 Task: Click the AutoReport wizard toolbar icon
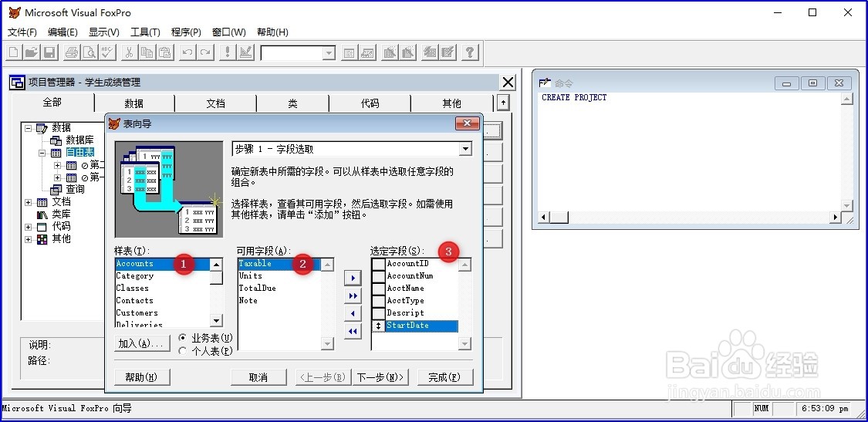(x=448, y=52)
